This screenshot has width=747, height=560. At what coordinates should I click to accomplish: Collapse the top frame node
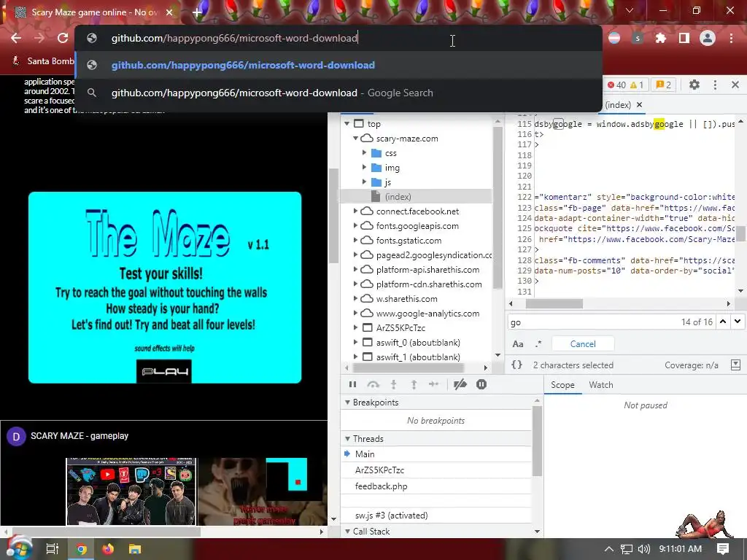tap(347, 124)
